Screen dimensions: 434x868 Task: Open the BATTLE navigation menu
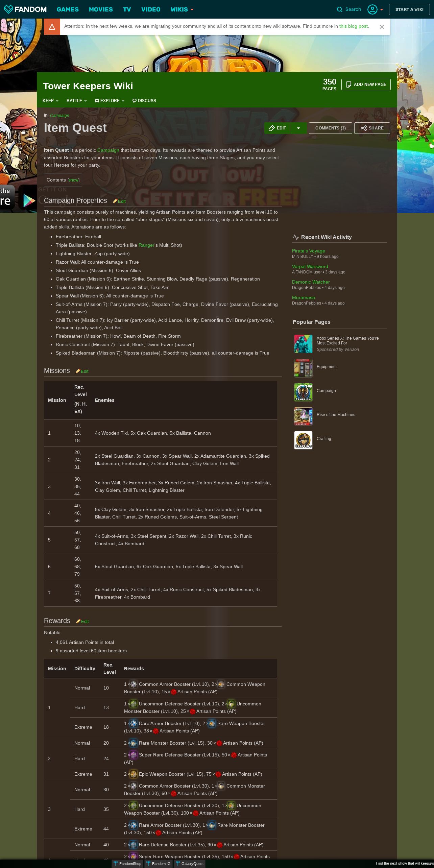[x=77, y=101]
